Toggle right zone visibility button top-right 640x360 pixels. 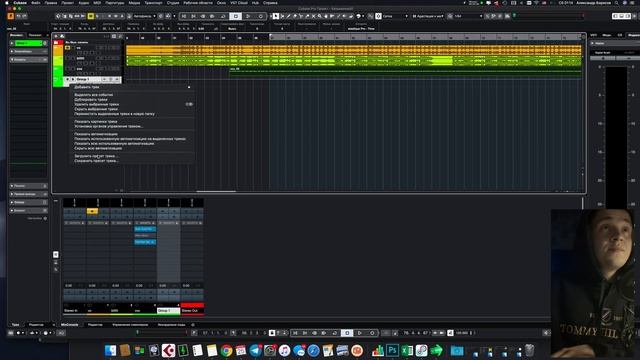click(x=629, y=16)
